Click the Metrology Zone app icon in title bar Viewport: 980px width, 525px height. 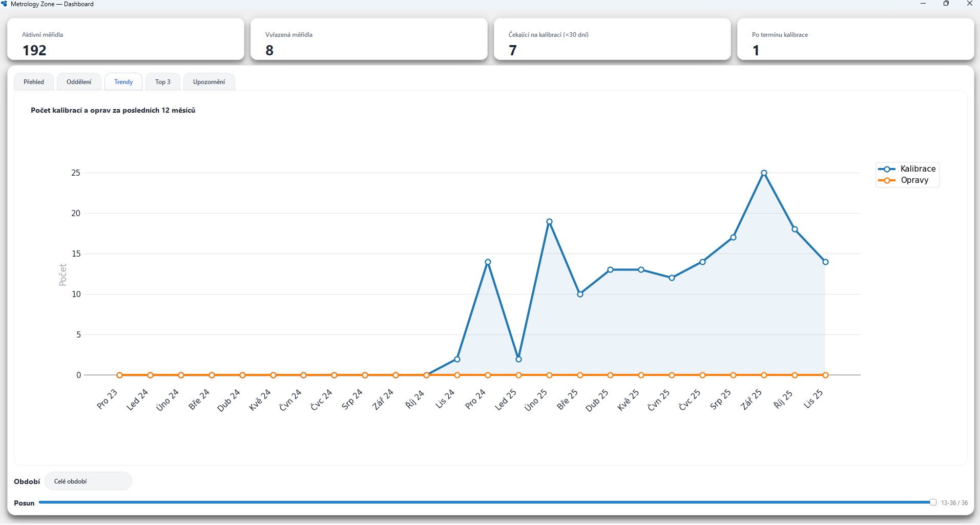click(x=5, y=4)
